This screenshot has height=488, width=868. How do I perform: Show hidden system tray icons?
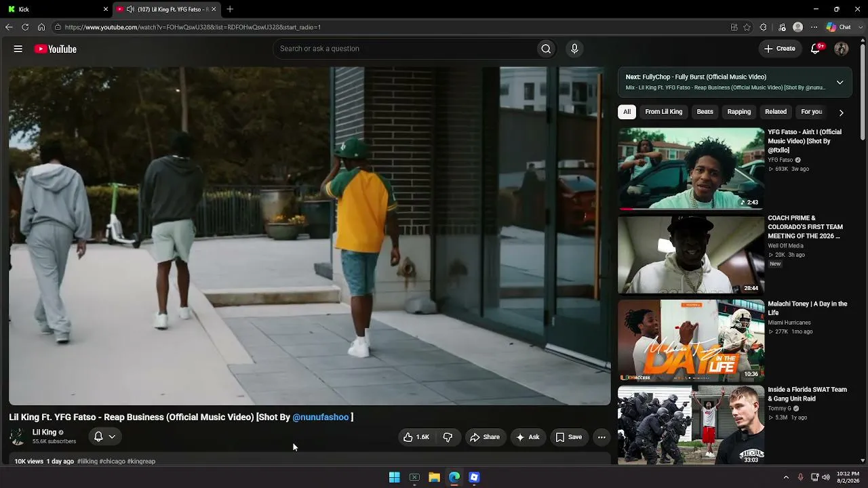pos(786,477)
